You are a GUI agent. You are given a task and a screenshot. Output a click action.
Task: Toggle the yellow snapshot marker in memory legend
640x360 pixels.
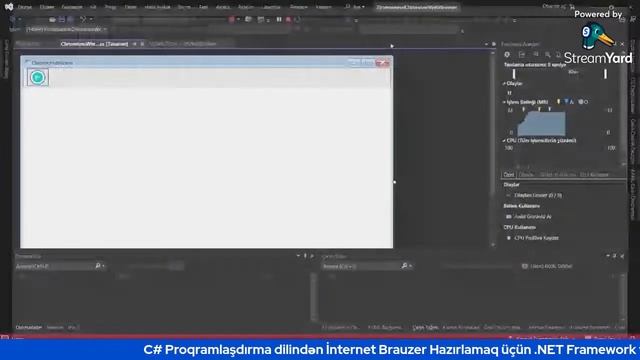(558, 102)
